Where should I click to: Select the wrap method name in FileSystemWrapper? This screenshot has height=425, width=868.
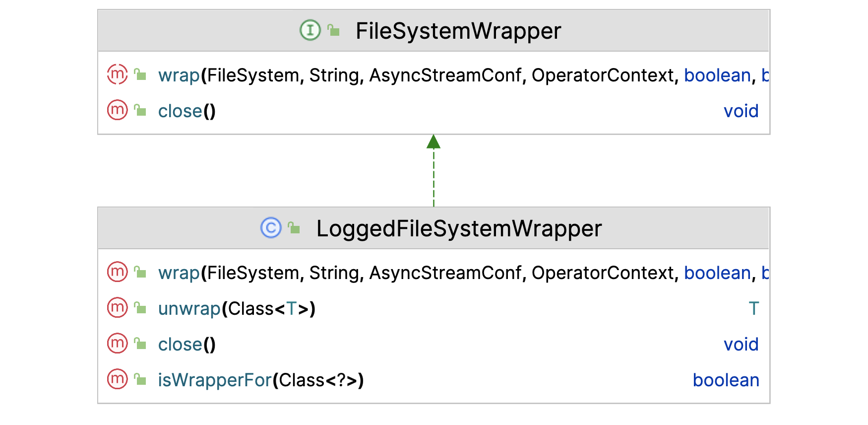(x=179, y=75)
